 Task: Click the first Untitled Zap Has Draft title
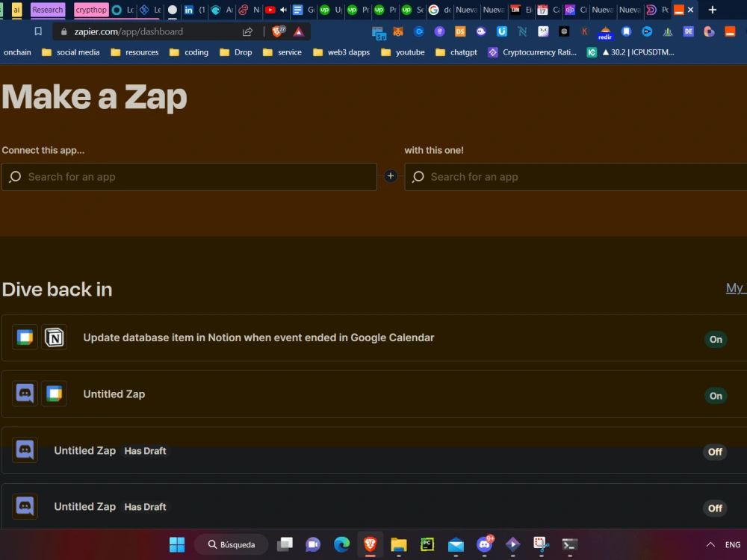click(x=85, y=450)
